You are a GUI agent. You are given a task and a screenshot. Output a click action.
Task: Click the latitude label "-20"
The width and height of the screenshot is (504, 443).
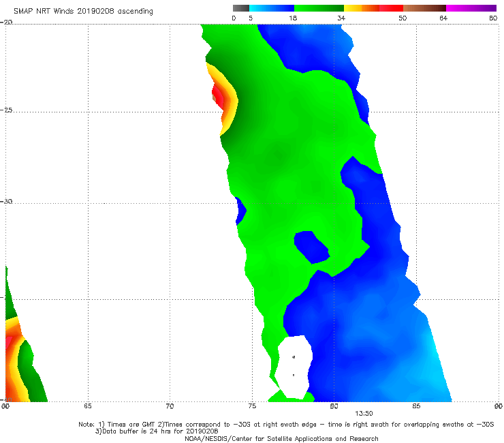pos(6,22)
